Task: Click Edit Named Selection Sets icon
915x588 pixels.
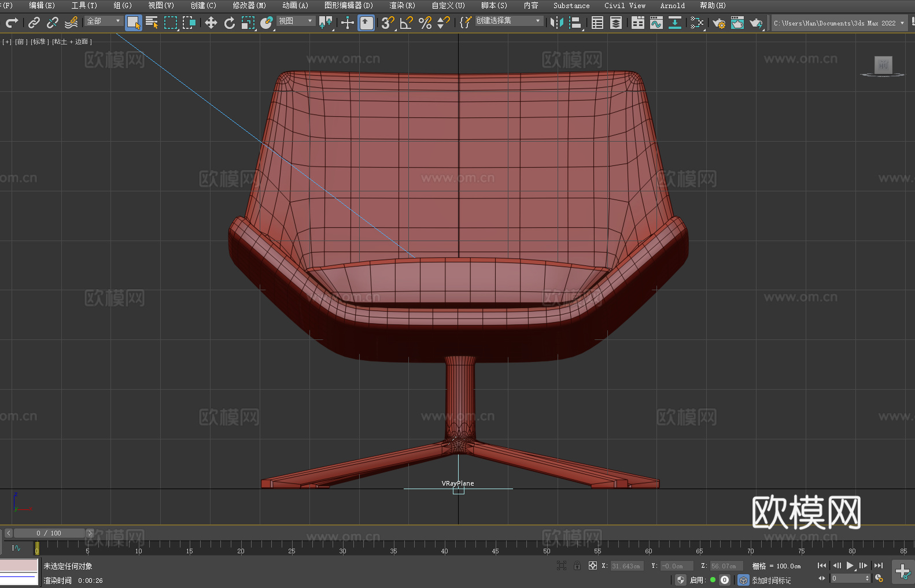Action: 466,23
